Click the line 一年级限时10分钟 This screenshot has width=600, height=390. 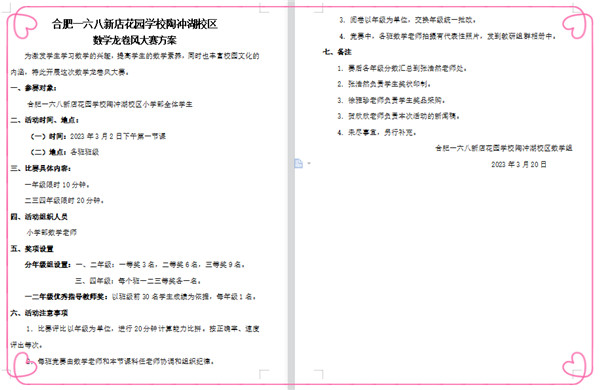point(57,185)
